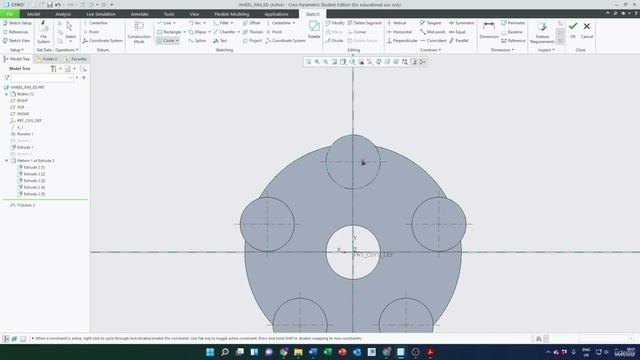
Task: Select the Divide tool
Action: pos(334,41)
